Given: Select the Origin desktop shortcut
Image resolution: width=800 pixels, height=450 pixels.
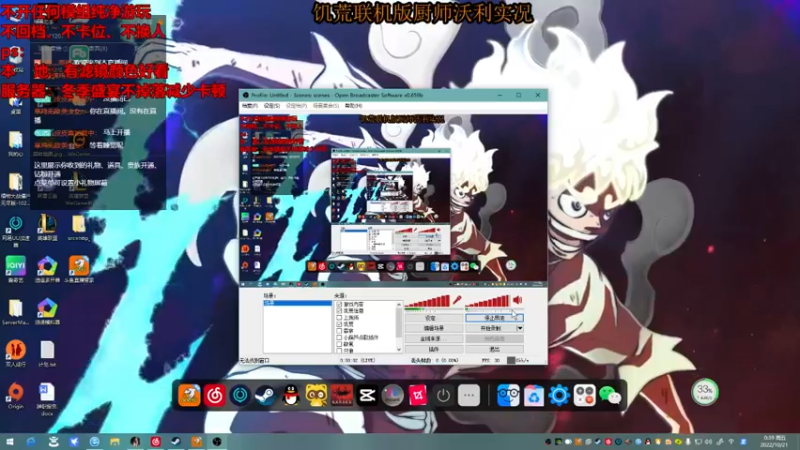Looking at the screenshot, I should tap(15, 396).
